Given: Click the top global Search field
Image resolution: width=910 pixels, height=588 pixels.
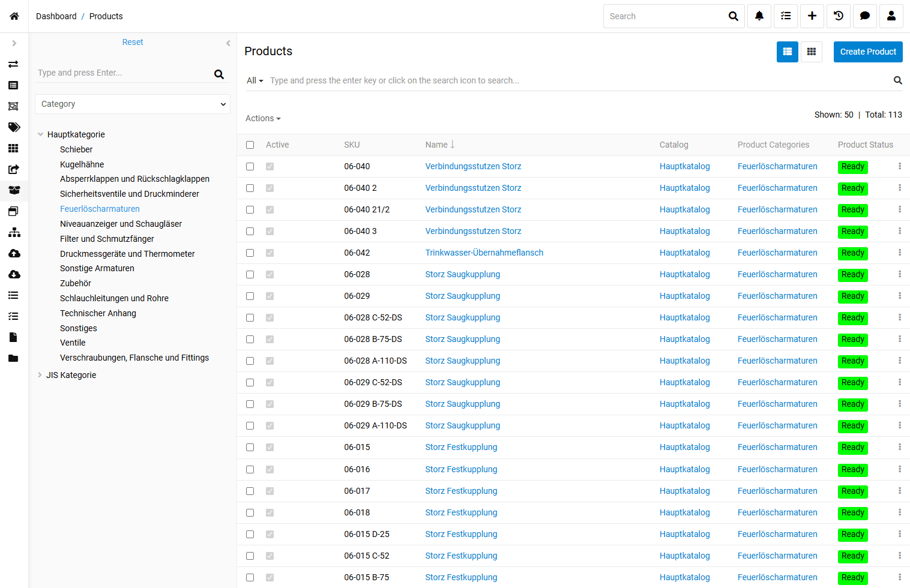Looking at the screenshot, I should 664,16.
